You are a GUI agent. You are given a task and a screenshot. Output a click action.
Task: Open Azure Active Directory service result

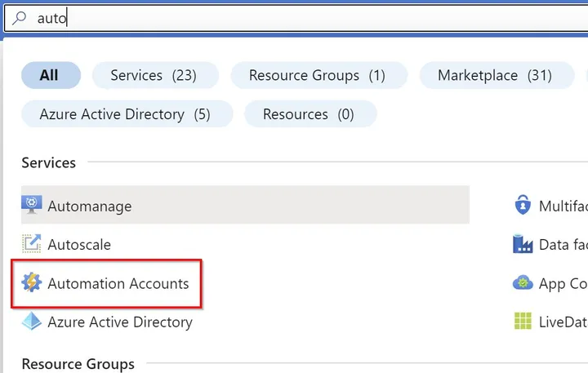[120, 322]
